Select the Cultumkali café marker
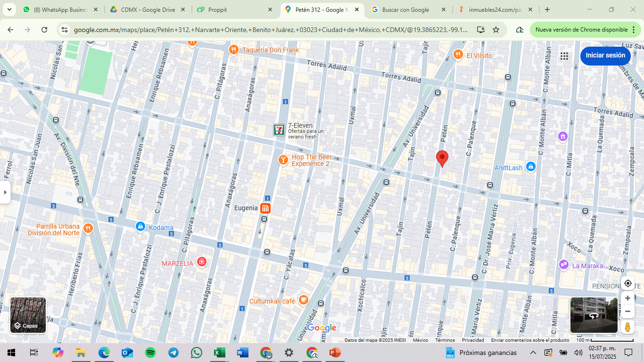 tap(304, 300)
